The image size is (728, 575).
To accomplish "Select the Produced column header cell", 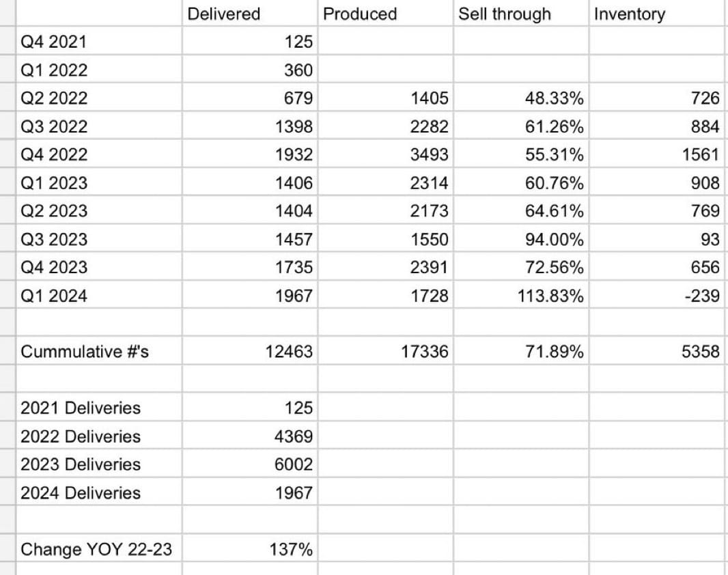I will 385,14.
